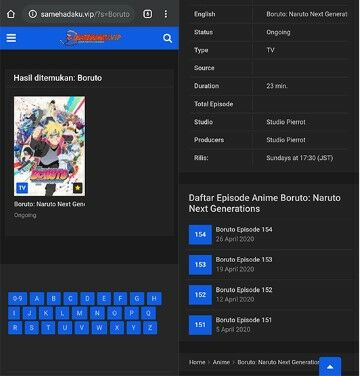Select letter B index button
The width and height of the screenshot is (360, 376).
tap(54, 298)
